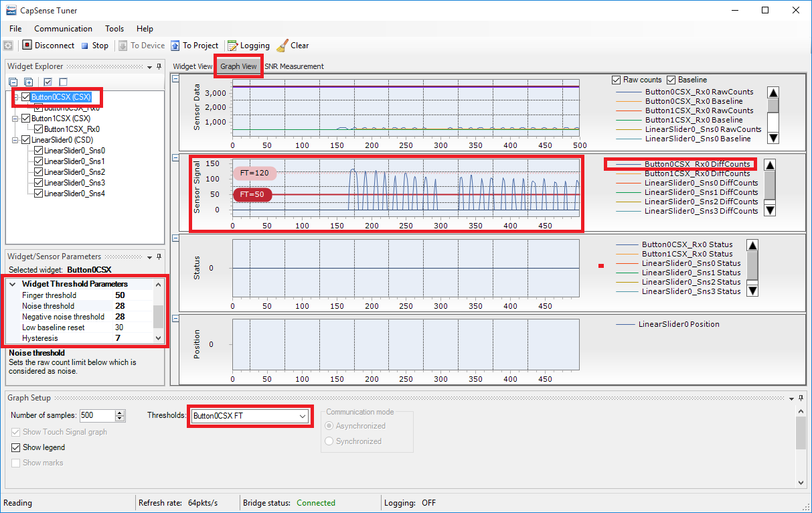Start Logging from the toolbar

(233, 46)
